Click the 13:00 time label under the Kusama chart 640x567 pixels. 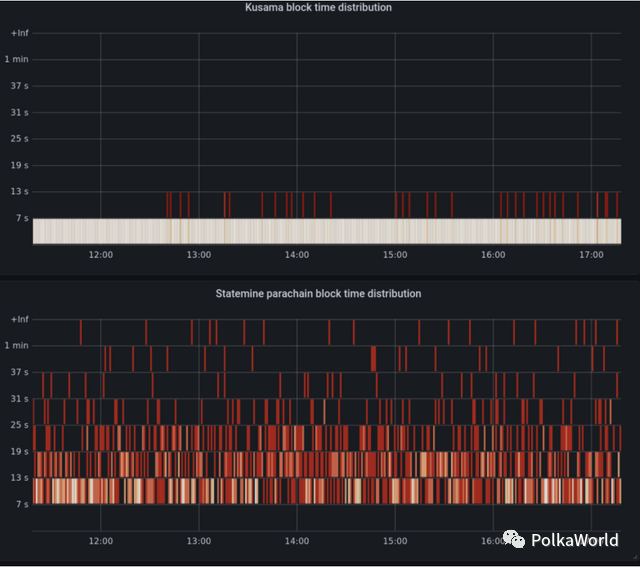point(199,255)
